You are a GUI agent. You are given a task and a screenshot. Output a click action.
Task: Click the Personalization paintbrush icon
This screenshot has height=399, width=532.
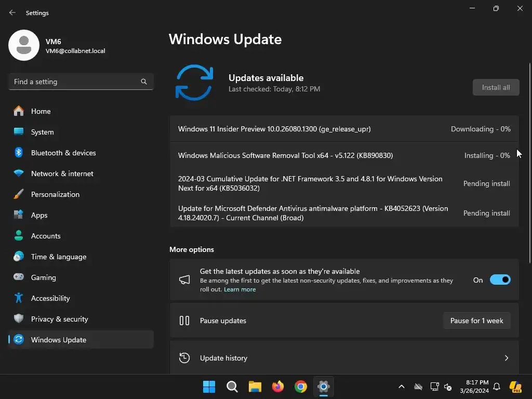point(19,194)
